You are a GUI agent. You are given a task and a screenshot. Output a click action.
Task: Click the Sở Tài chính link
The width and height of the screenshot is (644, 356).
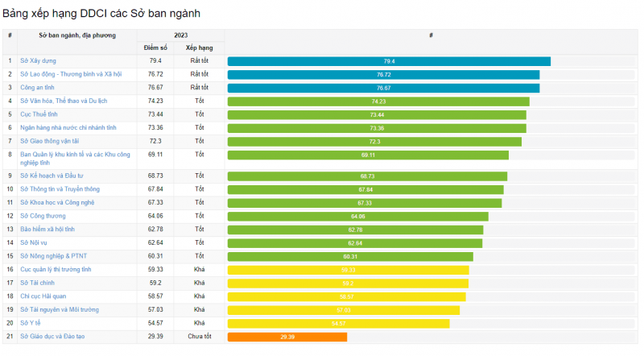click(x=39, y=283)
